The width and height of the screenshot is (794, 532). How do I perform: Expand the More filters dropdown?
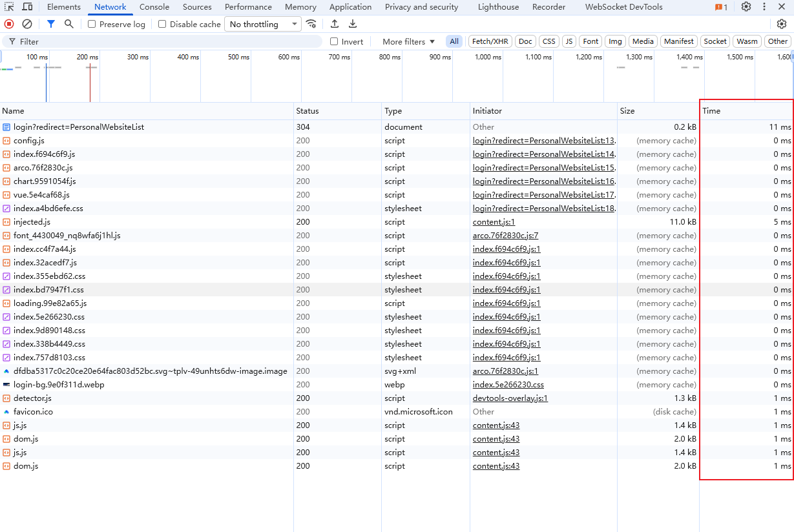(x=408, y=41)
